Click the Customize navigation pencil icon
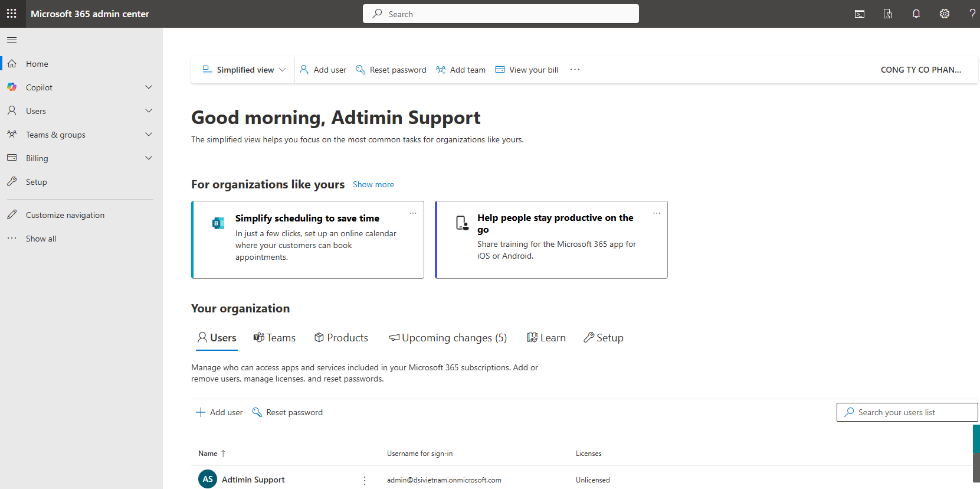Screen dimensions: 980x489 12,214
